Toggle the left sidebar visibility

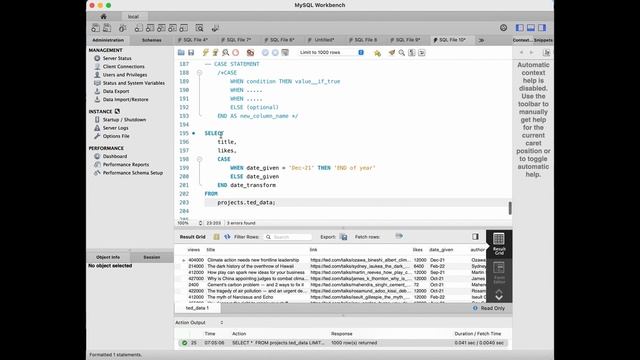pyautogui.click(x=520, y=28)
